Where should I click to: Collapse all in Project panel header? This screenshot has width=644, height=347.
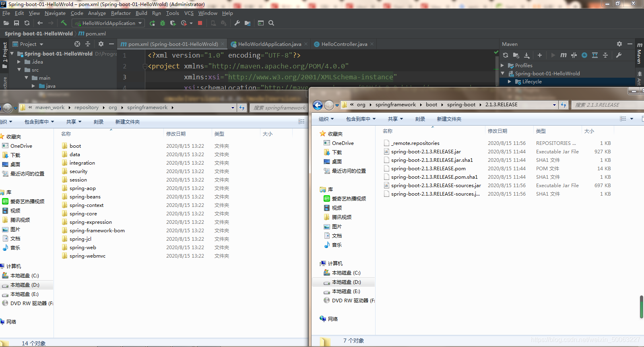[88, 44]
